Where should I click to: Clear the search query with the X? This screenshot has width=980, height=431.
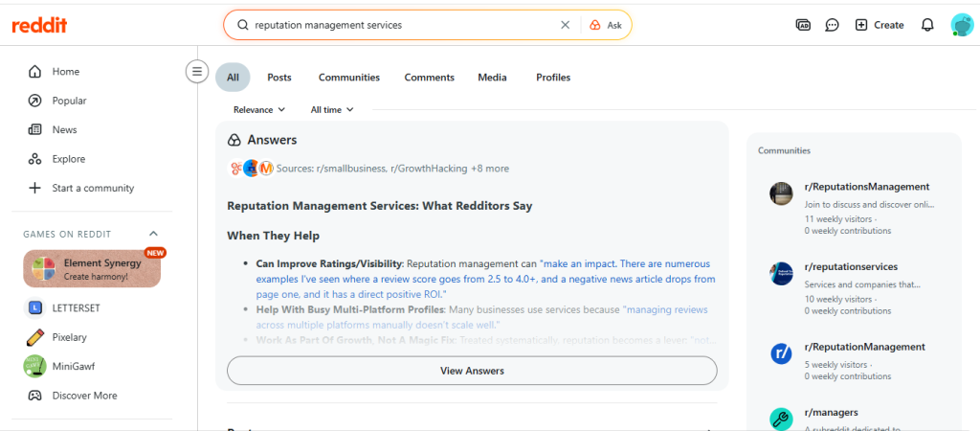pos(565,25)
